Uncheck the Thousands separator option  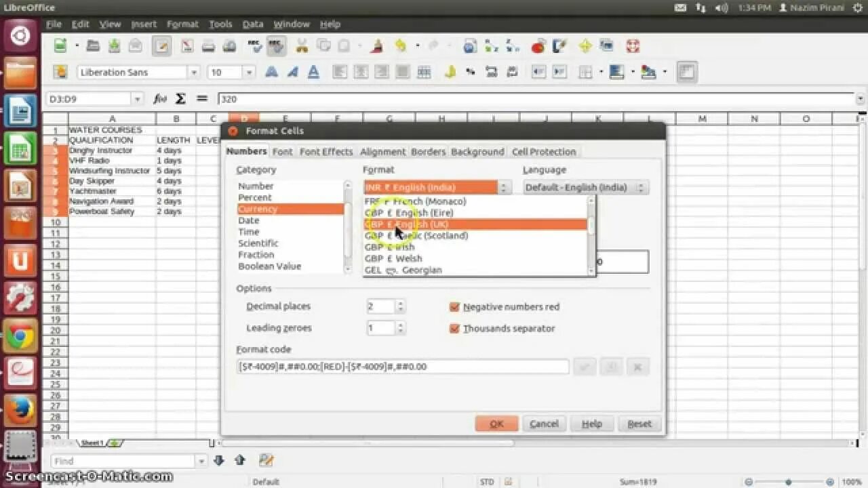455,328
